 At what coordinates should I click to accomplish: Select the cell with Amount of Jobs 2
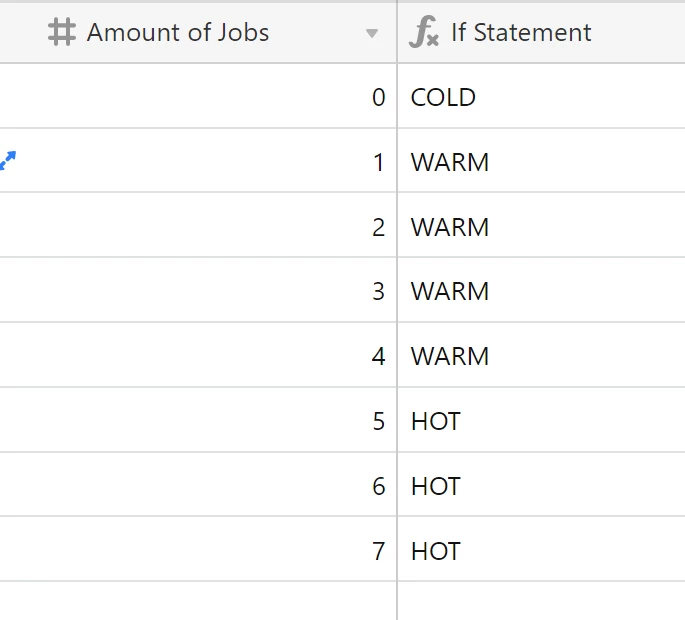(198, 225)
